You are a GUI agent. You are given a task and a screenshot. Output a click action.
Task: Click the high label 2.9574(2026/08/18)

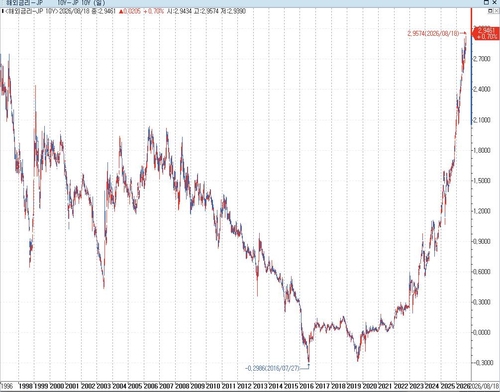coord(433,34)
